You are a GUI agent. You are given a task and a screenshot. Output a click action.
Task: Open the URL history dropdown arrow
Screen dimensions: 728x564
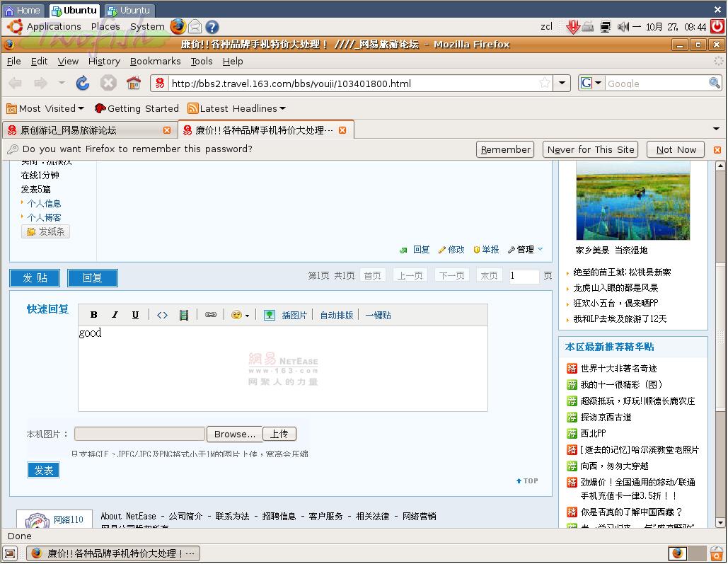562,84
